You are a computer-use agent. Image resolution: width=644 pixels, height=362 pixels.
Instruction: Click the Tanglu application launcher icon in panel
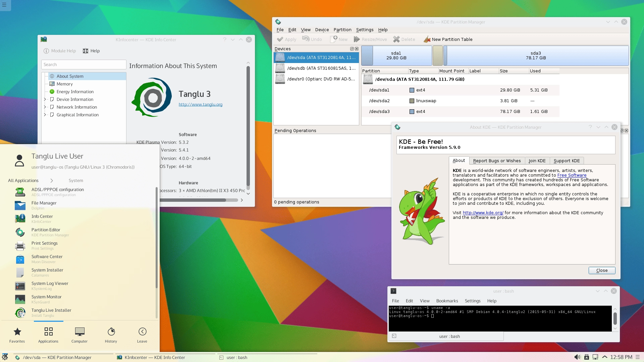5,357
